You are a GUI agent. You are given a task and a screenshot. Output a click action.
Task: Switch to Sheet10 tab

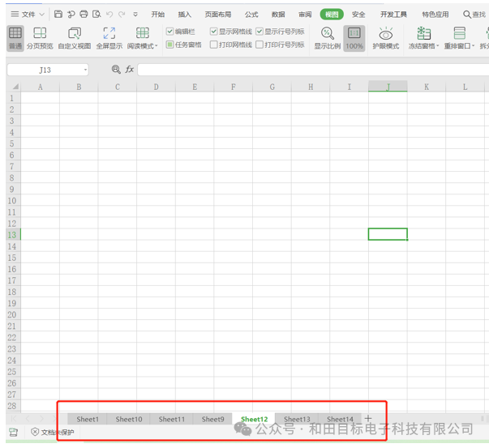[129, 419]
